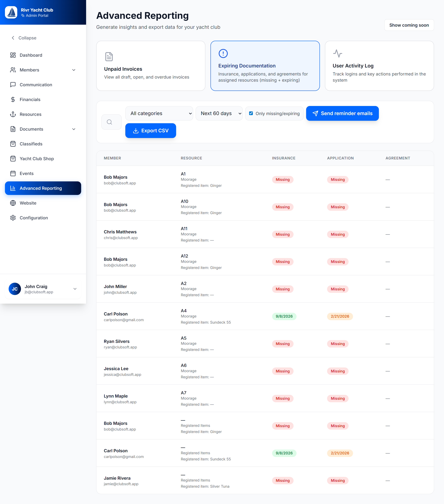Screen dimensions: 444x504
Task: Click the Classifieds bag icon
Action: (13, 144)
